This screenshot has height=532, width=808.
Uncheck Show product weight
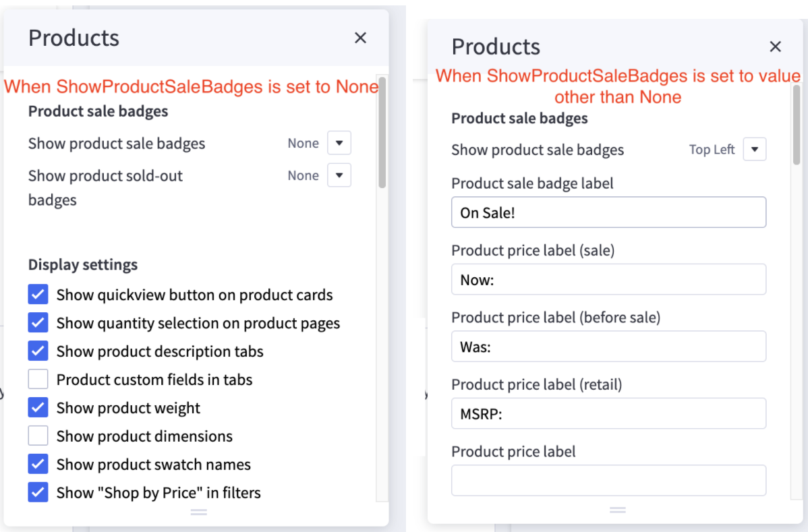[38, 408]
